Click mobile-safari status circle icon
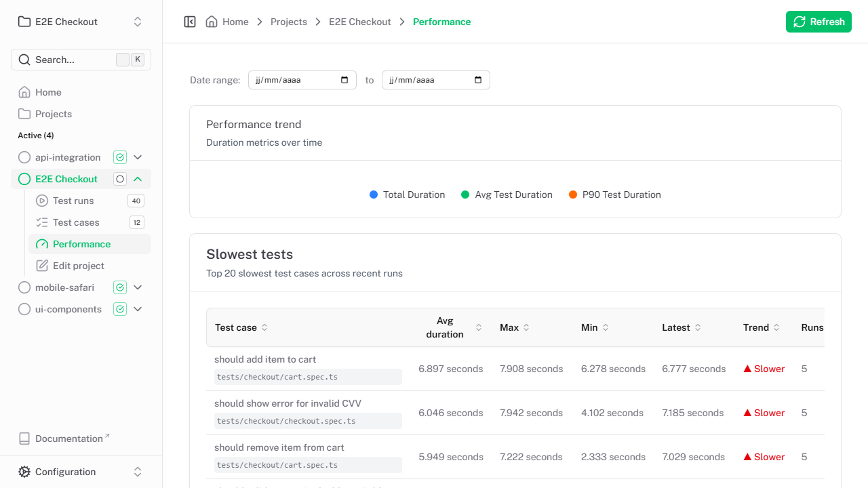This screenshot has height=488, width=868. (24, 287)
